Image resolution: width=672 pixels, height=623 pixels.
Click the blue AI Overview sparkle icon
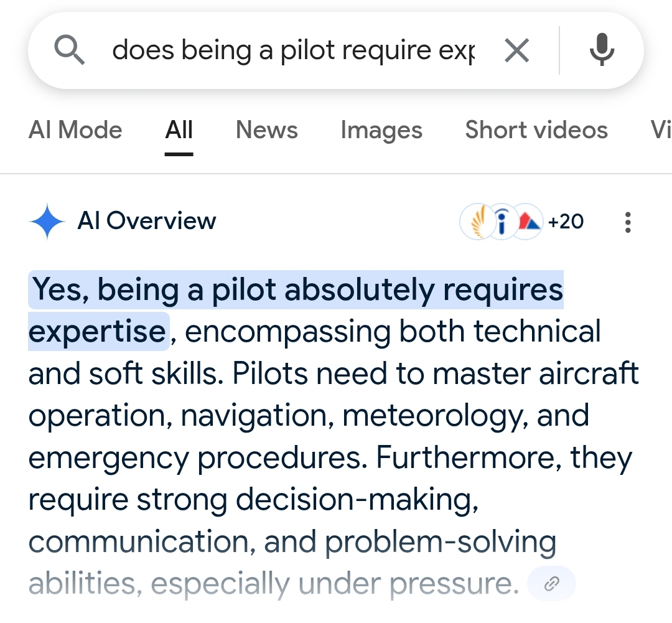47,221
